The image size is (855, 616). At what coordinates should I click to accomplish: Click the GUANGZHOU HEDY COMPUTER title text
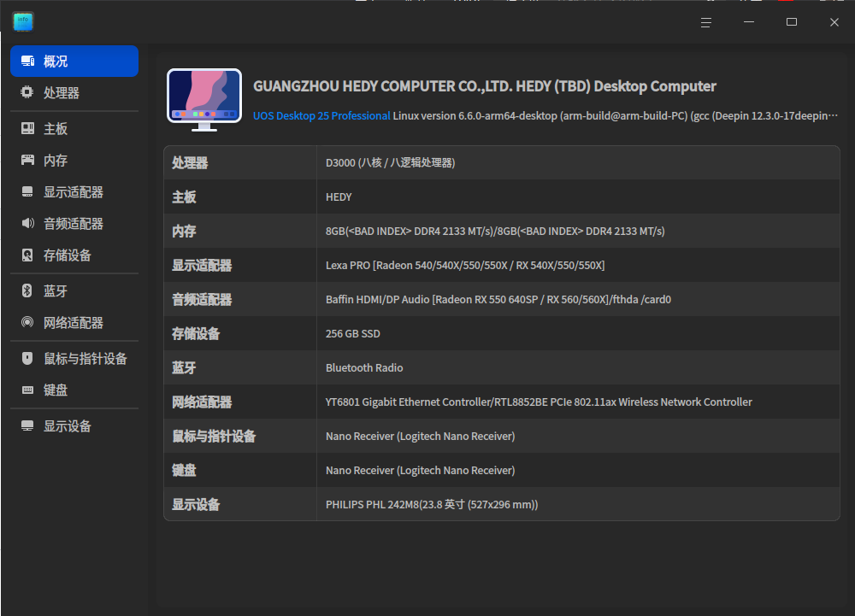(x=485, y=86)
